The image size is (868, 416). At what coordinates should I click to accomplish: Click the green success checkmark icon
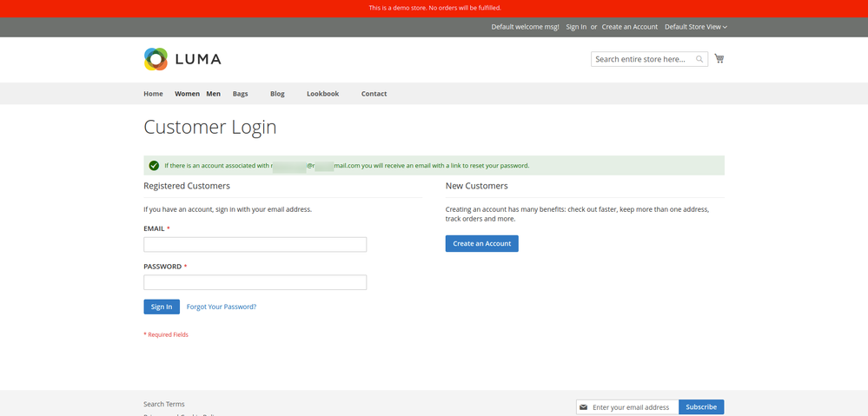(x=154, y=166)
